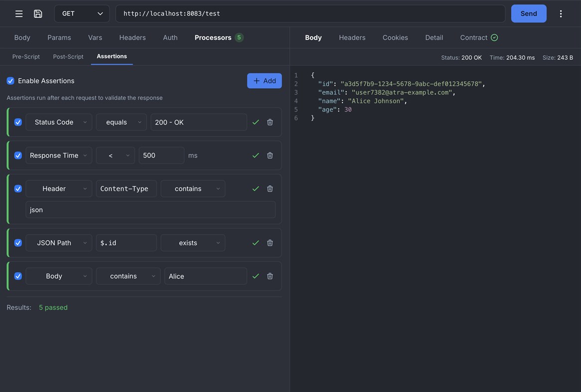Disable the Response Time assertion checkbox

click(18, 155)
